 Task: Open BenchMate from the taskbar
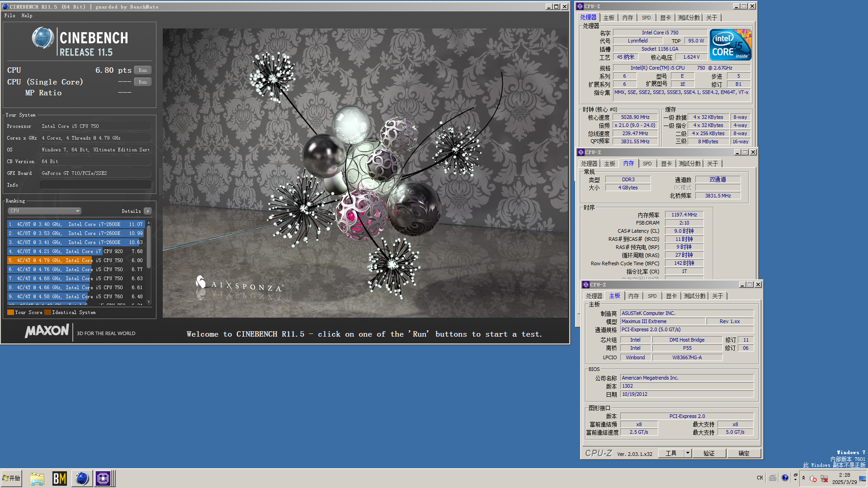click(59, 479)
